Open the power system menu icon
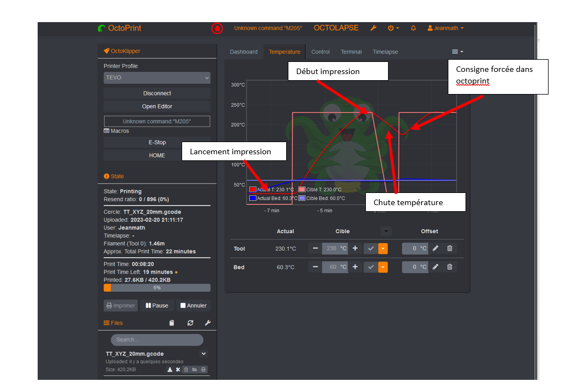579x392 pixels. (x=393, y=28)
